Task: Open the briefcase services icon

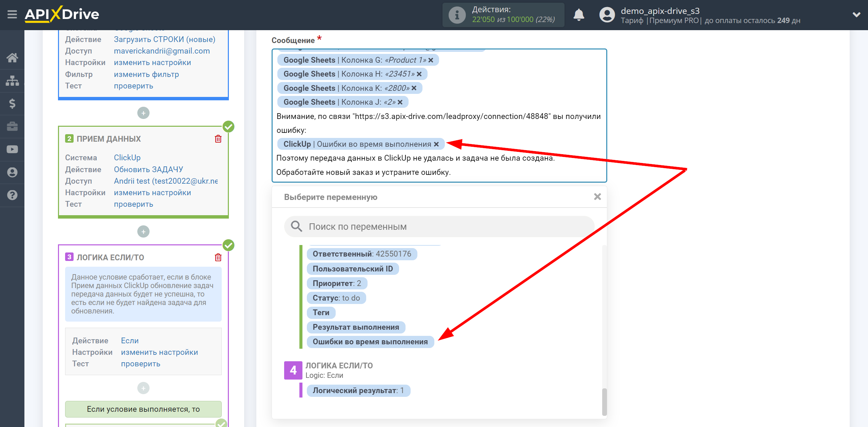Action: click(12, 126)
